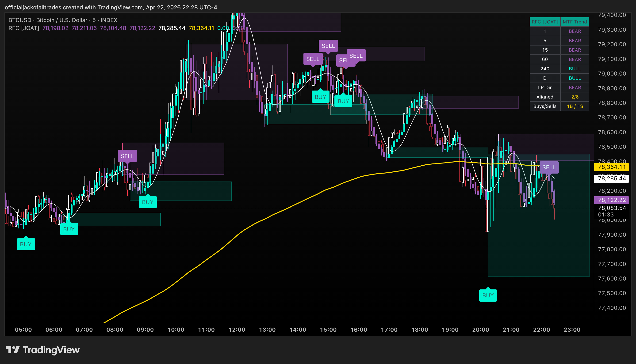The image size is (636, 364).
Task: Click the 20:00 time axis label
Action: [x=481, y=330]
